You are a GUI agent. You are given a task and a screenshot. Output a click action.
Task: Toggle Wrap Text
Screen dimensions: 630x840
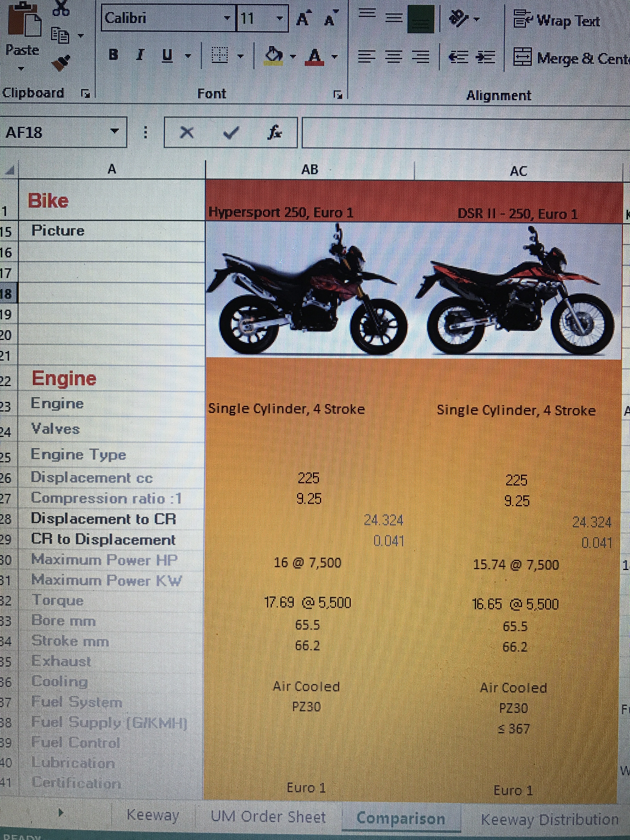[x=557, y=20]
